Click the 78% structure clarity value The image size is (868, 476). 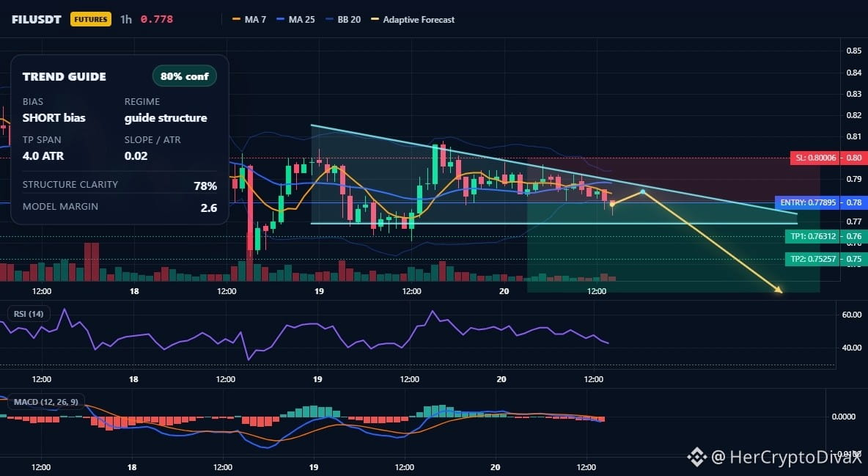[x=205, y=186]
